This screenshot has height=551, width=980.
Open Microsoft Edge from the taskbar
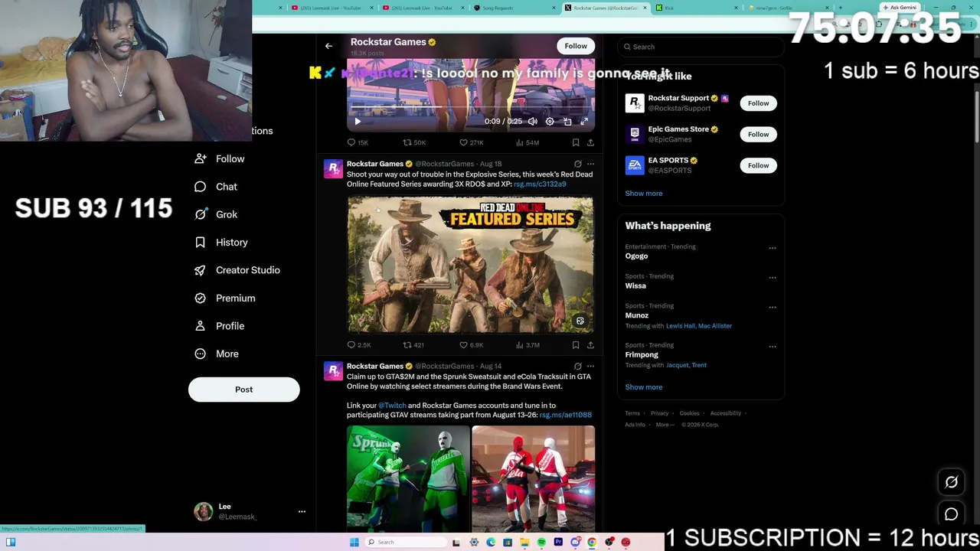(491, 543)
